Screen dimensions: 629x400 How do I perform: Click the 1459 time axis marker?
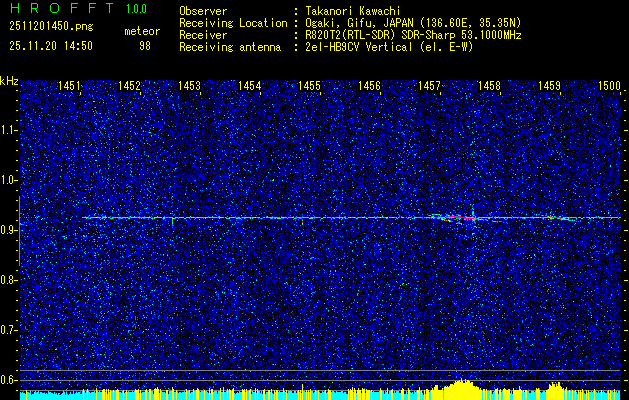click(x=549, y=86)
